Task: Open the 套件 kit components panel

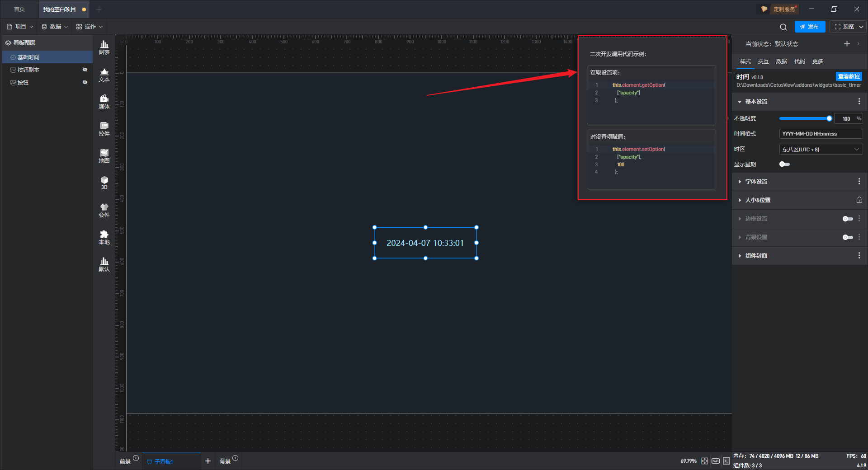Action: 104,210
